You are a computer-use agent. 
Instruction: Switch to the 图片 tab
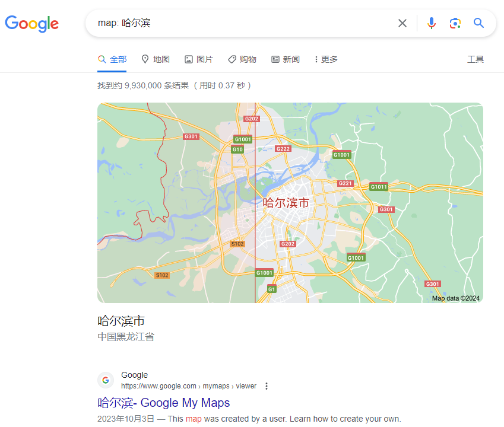pyautogui.click(x=199, y=59)
